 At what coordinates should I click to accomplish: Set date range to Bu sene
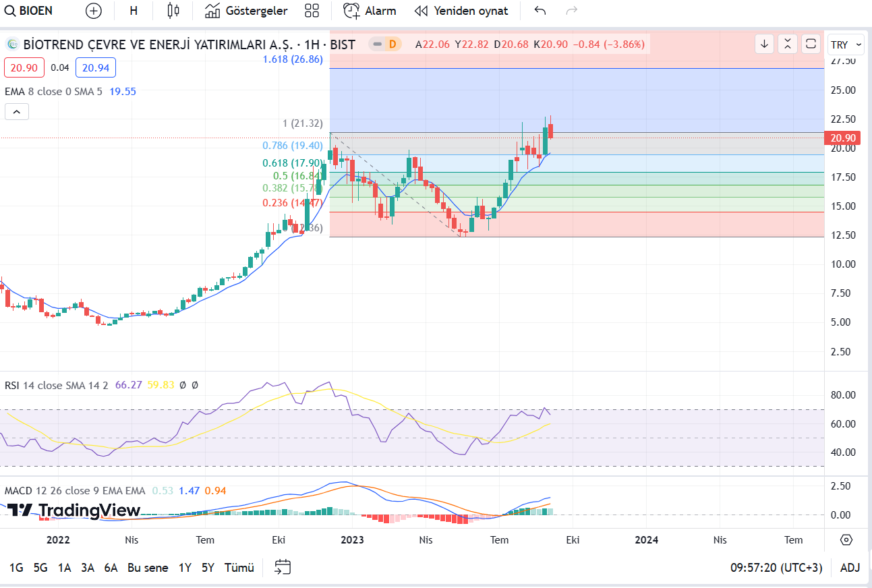148,568
